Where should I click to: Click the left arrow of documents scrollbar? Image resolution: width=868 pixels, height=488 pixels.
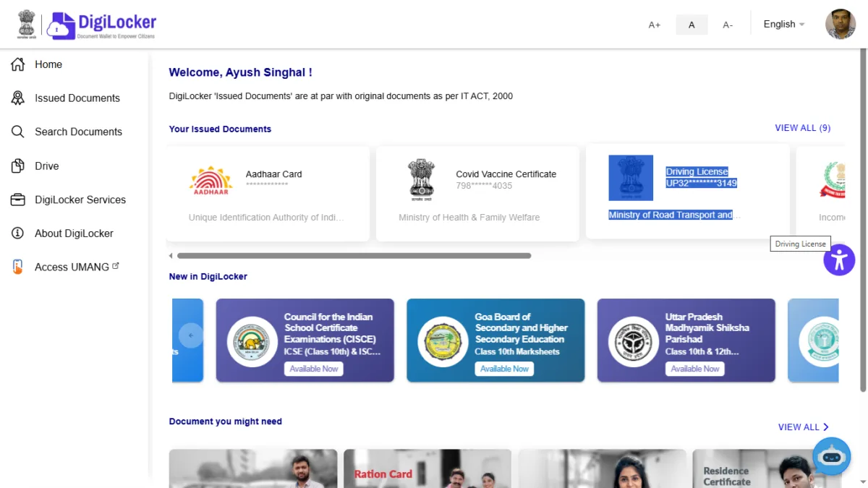tap(171, 256)
